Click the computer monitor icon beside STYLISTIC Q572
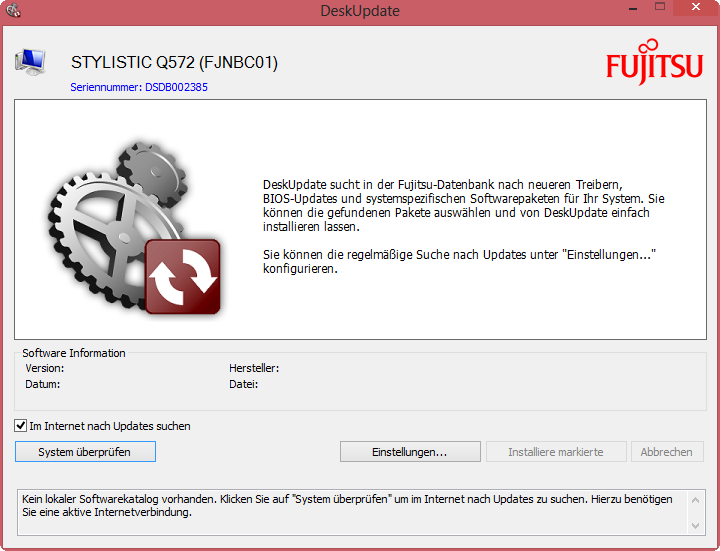Image resolution: width=720 pixels, height=551 pixels. click(30, 62)
